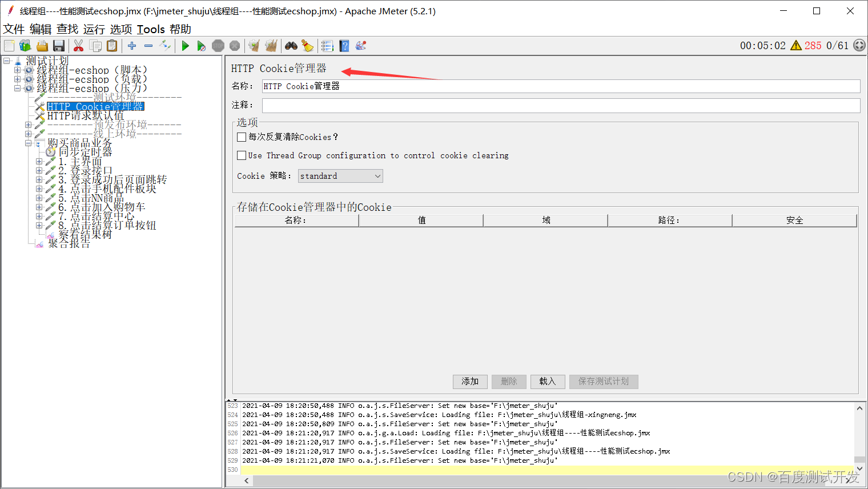Open the Help book icon
The image size is (868, 489).
coord(344,46)
